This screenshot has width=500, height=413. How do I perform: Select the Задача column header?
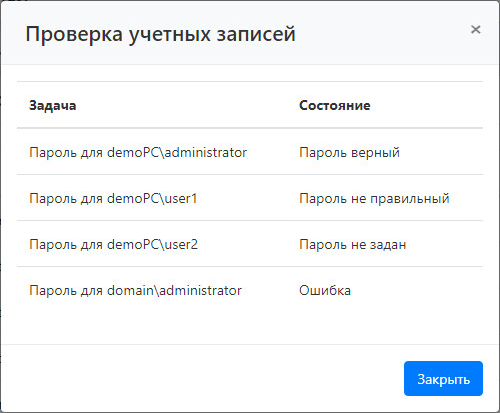coord(53,105)
